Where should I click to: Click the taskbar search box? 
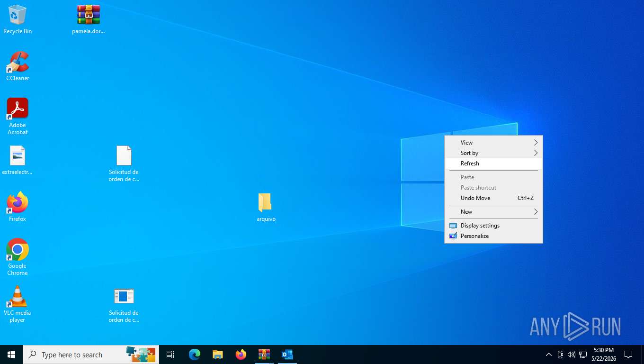[91, 355]
